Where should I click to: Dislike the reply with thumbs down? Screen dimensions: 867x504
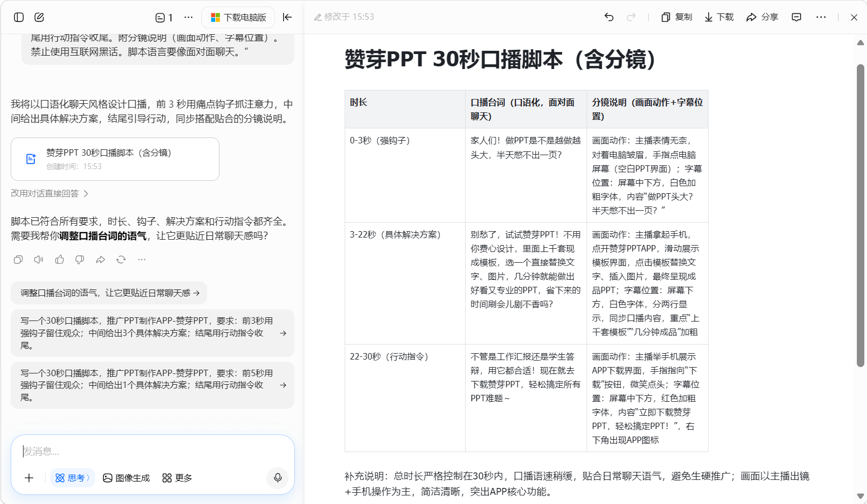[80, 259]
